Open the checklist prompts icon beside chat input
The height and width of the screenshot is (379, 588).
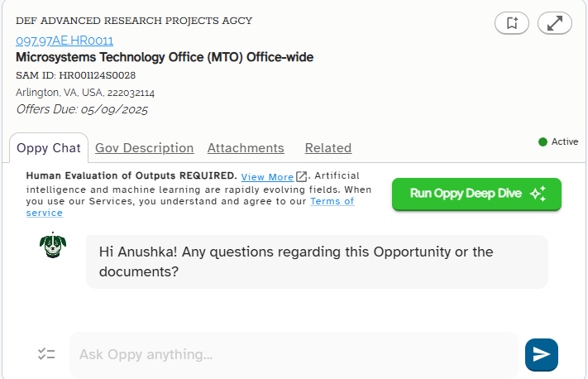pyautogui.click(x=46, y=354)
